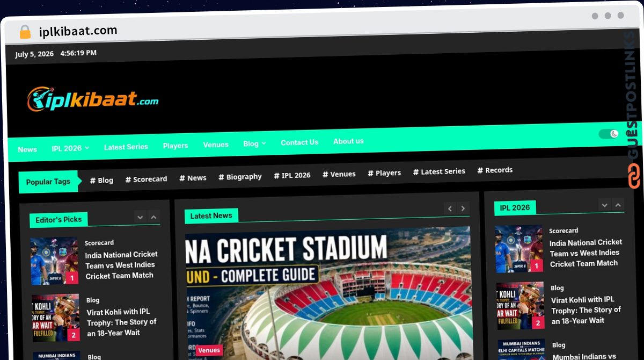Expand the IPL 2026 dropdown menu
Viewport: 644px width, 360px height.
[x=70, y=148]
